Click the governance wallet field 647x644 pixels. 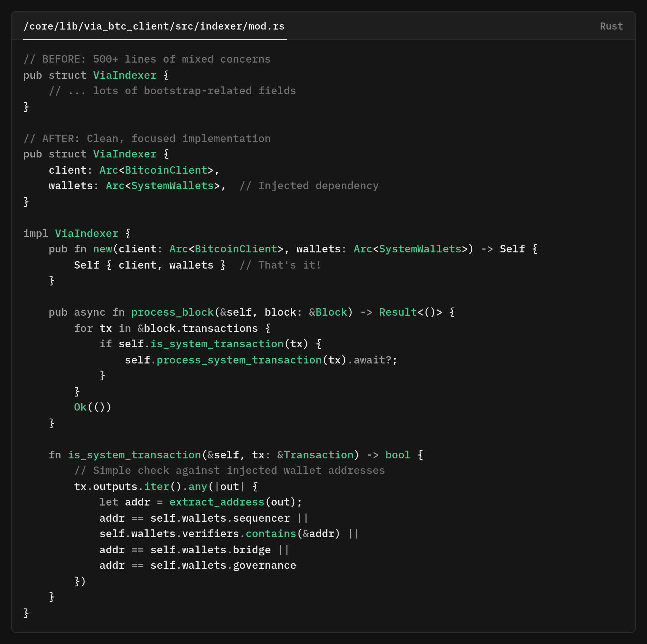264,565
